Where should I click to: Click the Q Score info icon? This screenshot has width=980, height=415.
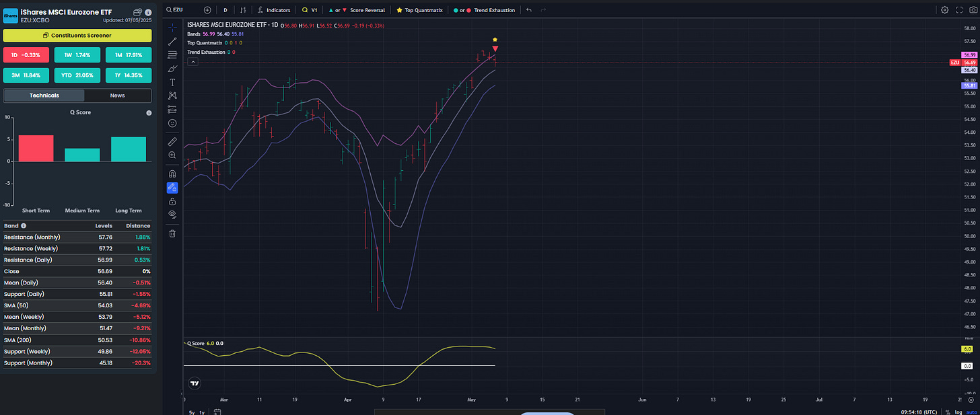148,113
